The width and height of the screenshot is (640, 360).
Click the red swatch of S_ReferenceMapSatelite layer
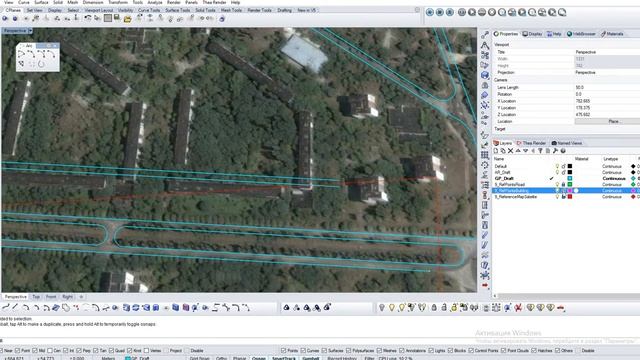tap(570, 197)
